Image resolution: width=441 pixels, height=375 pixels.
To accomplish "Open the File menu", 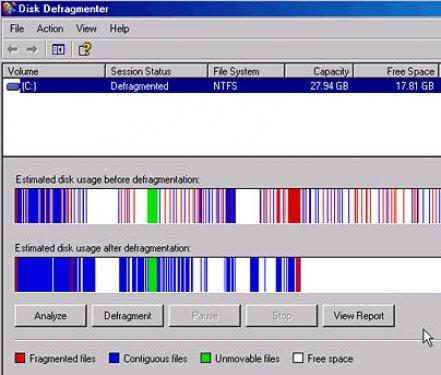I will [17, 29].
